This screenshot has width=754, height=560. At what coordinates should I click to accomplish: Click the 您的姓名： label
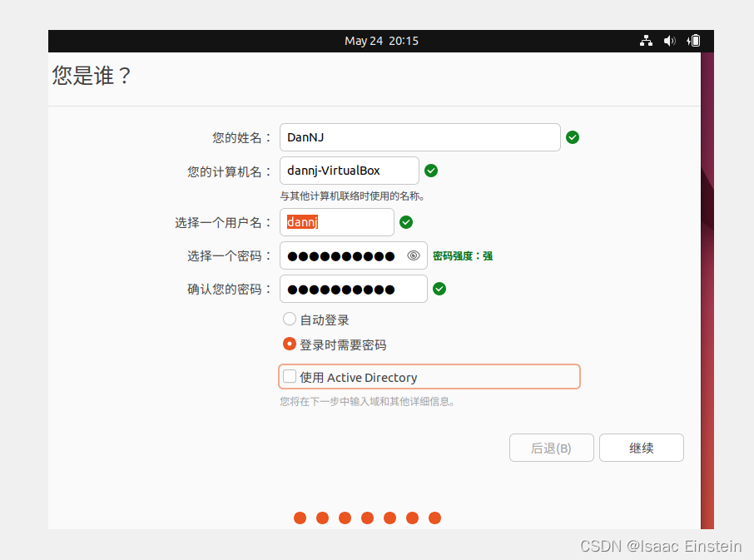pyautogui.click(x=242, y=138)
